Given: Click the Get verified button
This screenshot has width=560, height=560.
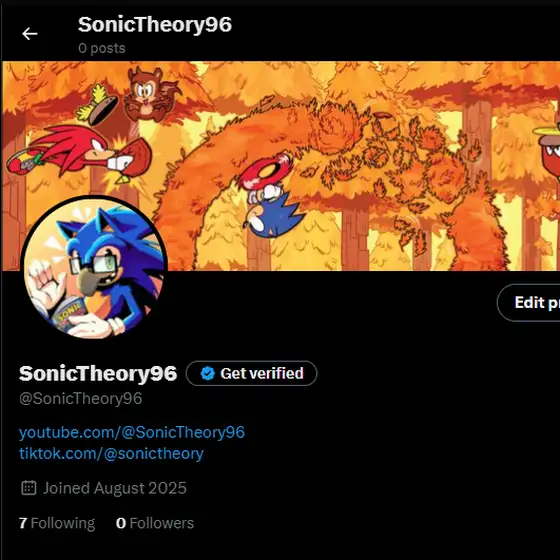Looking at the screenshot, I should [251, 374].
